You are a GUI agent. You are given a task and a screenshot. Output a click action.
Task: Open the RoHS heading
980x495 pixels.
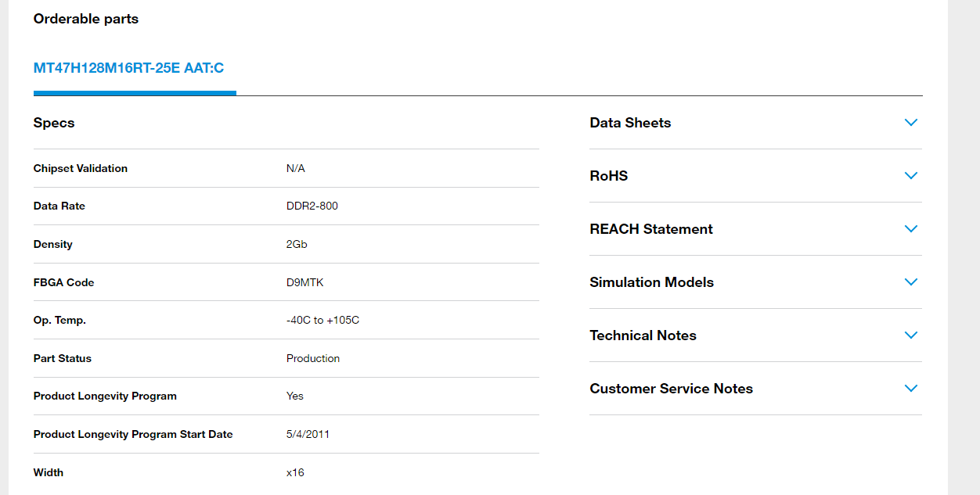point(609,176)
